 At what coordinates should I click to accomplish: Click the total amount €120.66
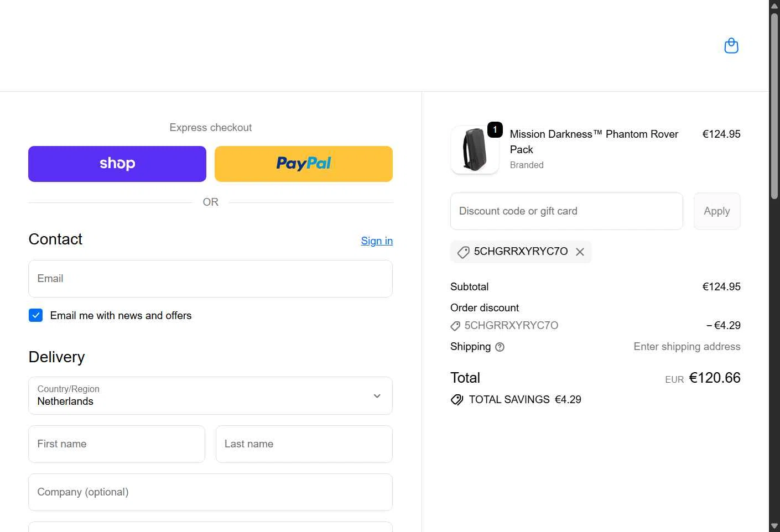715,378
